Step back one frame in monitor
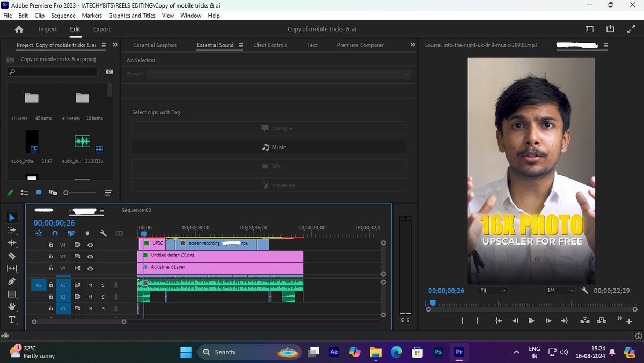644x363 pixels. 515,321
